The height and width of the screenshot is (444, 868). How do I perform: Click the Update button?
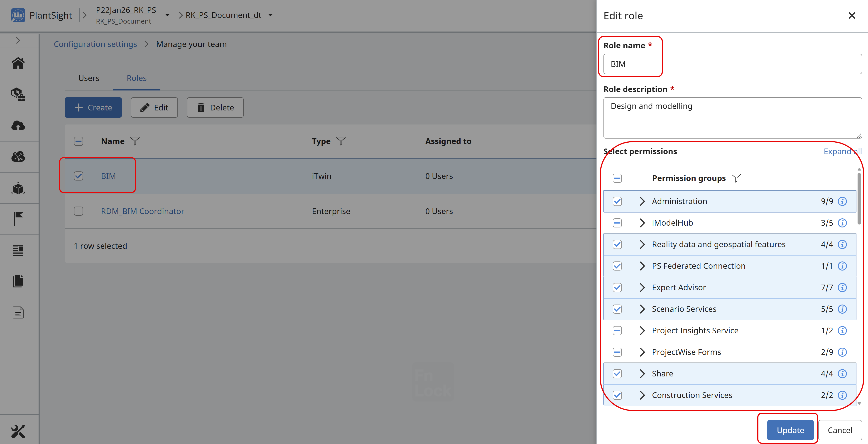[790, 430]
